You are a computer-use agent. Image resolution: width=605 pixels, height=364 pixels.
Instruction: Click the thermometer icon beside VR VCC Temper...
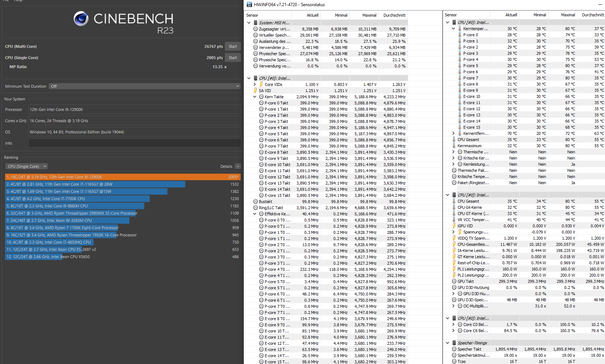[454, 220]
